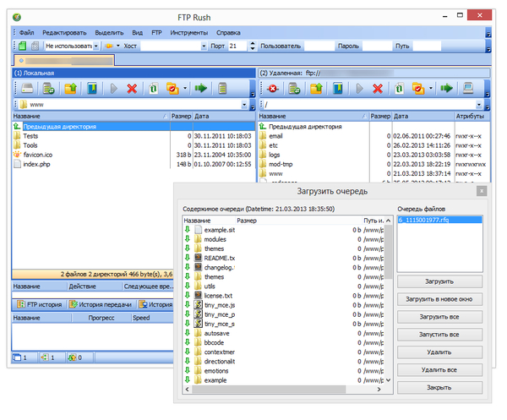This screenshot has width=507, height=420.
Task: Open bookmarks in the Remote panel toolbar
Action: point(338,88)
